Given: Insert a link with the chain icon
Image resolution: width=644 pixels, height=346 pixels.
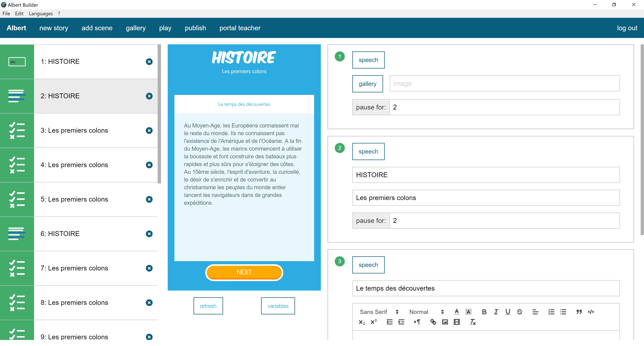Looking at the screenshot, I should click(x=433, y=322).
